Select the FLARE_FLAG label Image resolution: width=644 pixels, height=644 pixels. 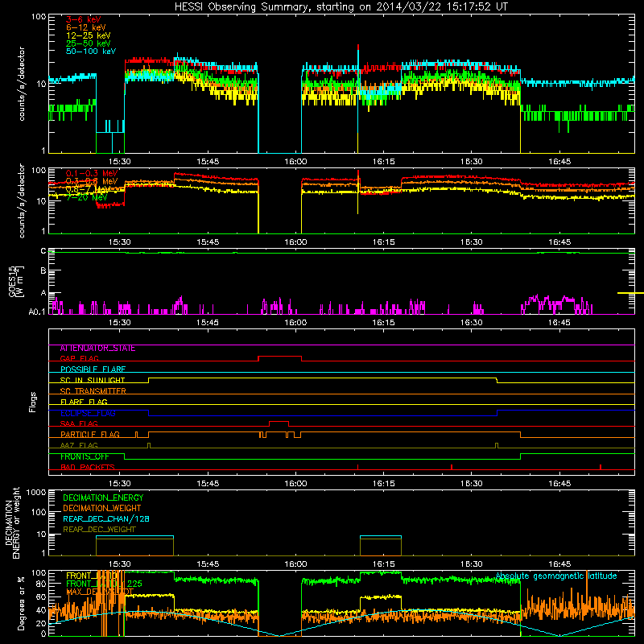(x=84, y=402)
